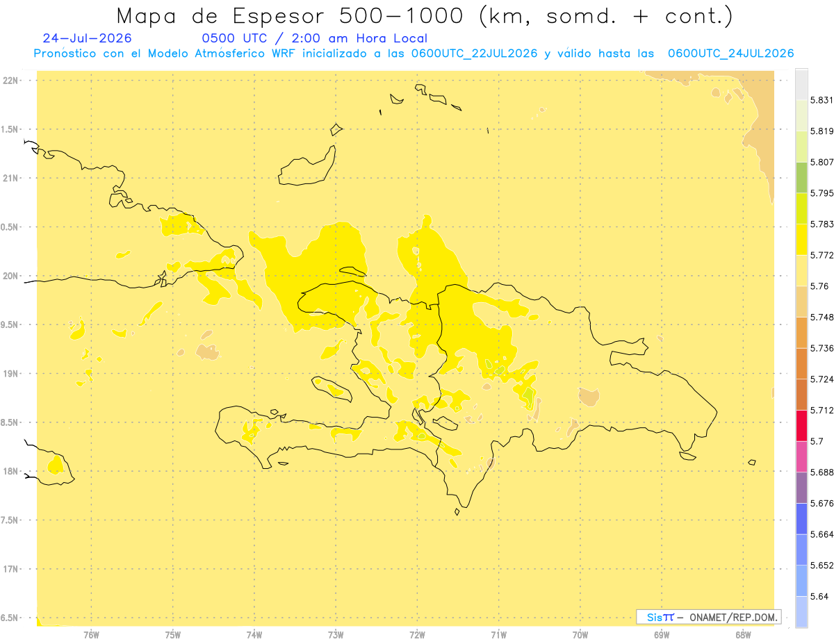Click the legend value 5.819

click(821, 131)
